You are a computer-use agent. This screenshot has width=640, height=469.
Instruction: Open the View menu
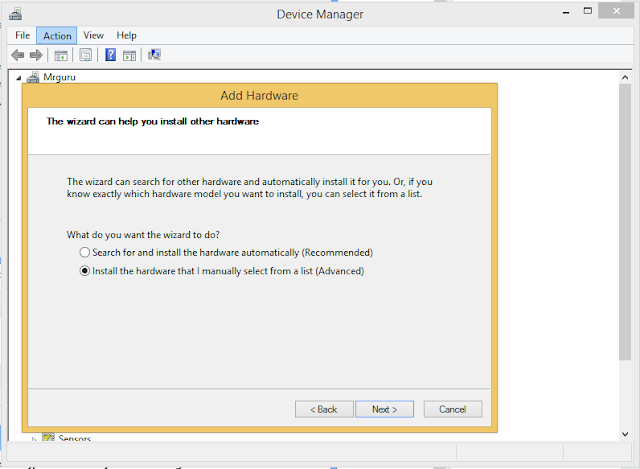click(93, 36)
